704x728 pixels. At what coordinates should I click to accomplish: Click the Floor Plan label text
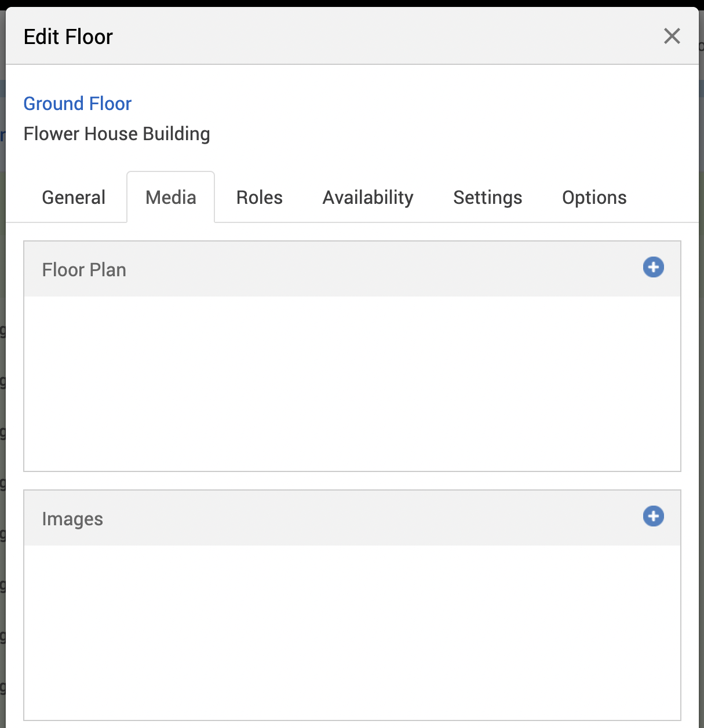pyautogui.click(x=84, y=270)
